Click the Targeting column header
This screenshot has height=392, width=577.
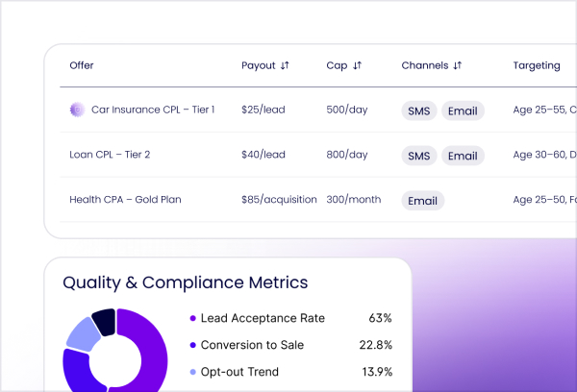pyautogui.click(x=537, y=65)
